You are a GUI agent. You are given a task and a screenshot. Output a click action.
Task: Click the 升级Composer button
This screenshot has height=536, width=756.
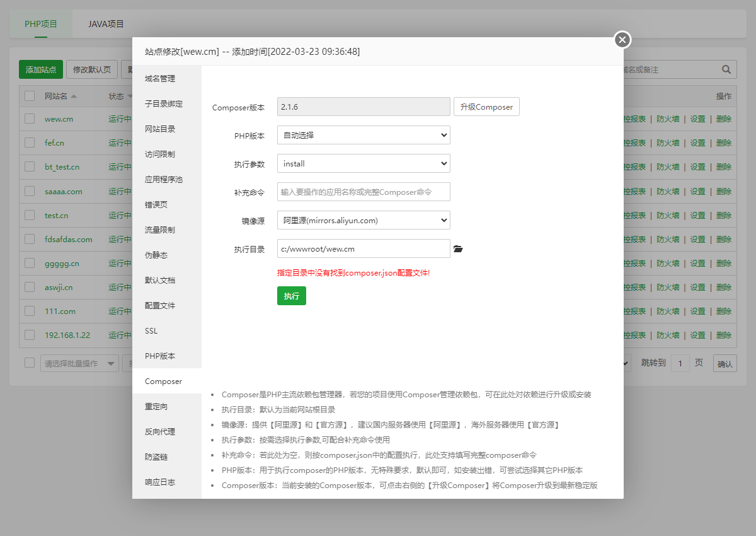(486, 107)
